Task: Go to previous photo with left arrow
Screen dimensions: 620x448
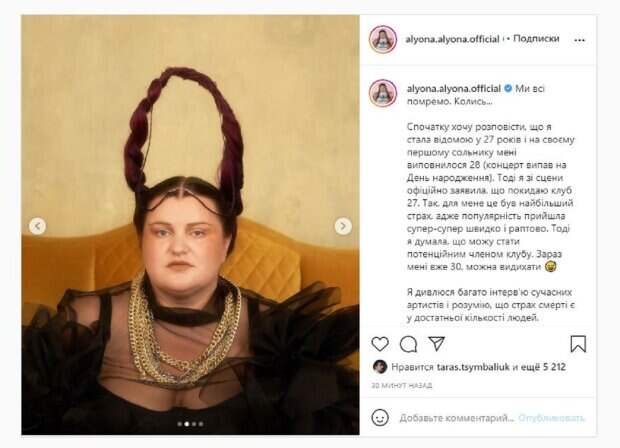Action: (x=38, y=226)
